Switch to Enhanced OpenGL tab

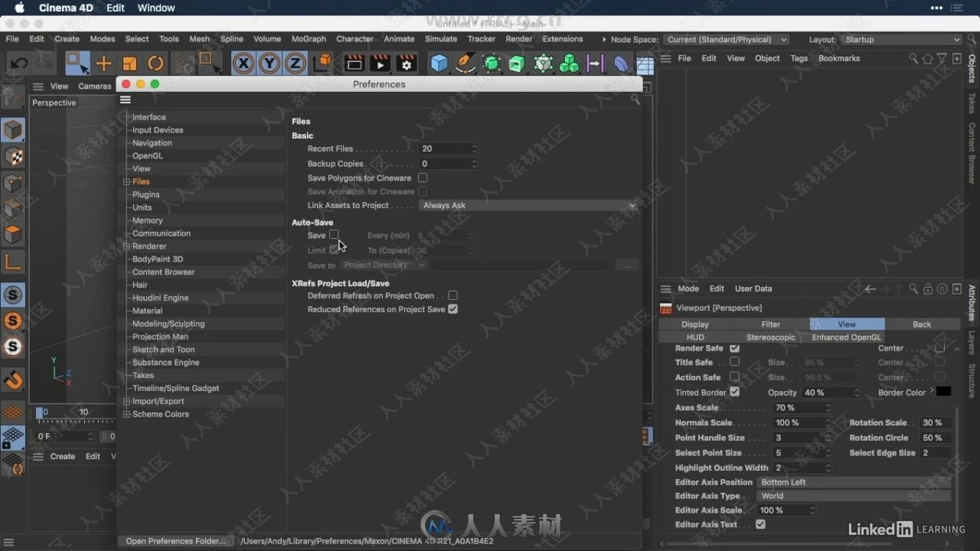[x=846, y=337]
